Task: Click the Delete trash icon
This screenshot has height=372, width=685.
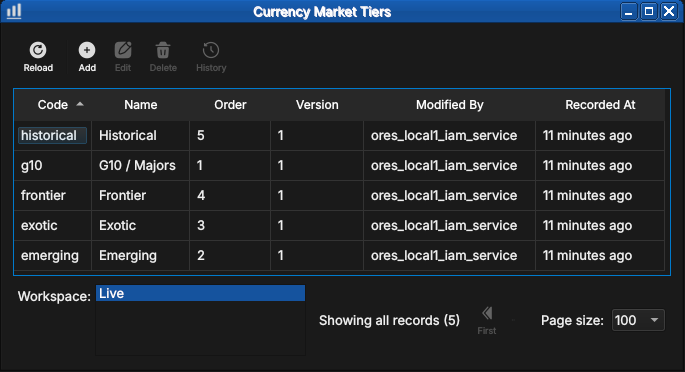Action: [x=163, y=50]
